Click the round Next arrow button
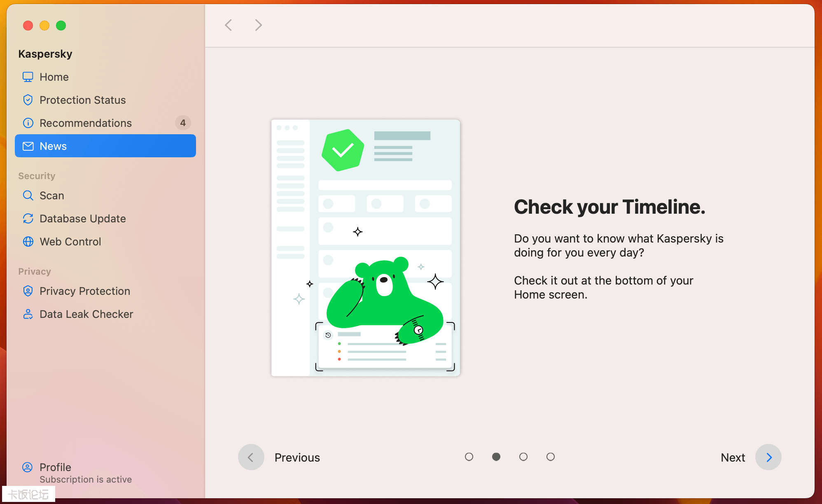 pos(768,457)
